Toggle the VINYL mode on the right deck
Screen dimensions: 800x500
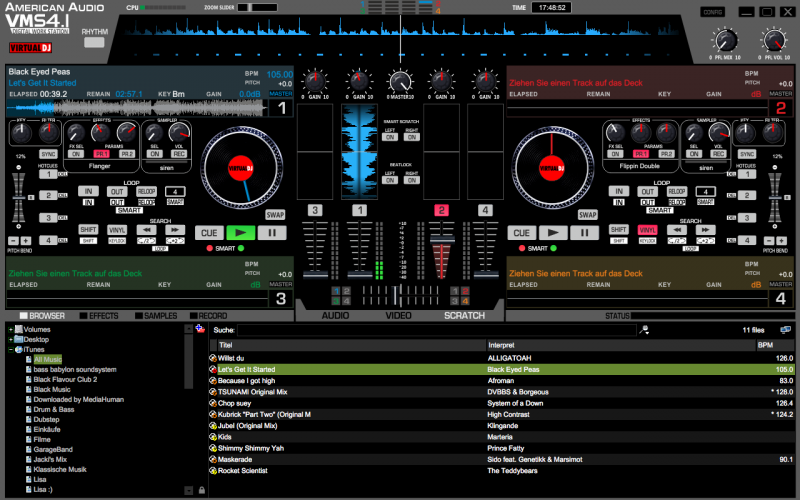[647, 229]
